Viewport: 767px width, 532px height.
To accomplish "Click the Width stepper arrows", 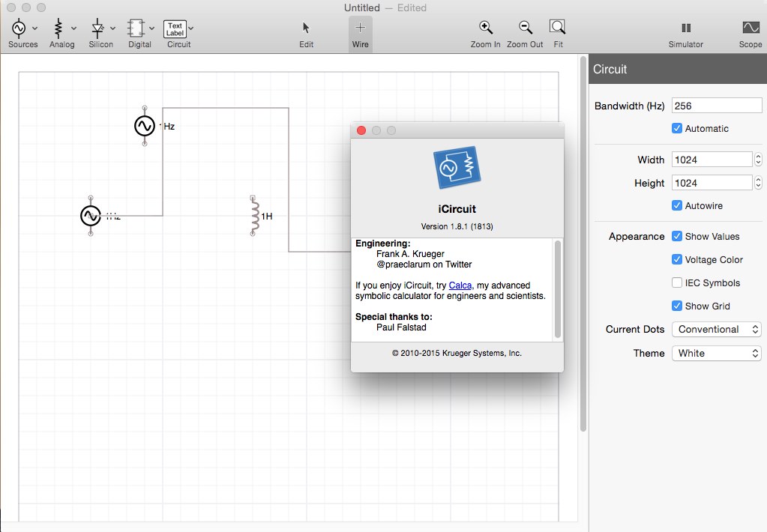I will click(x=758, y=160).
